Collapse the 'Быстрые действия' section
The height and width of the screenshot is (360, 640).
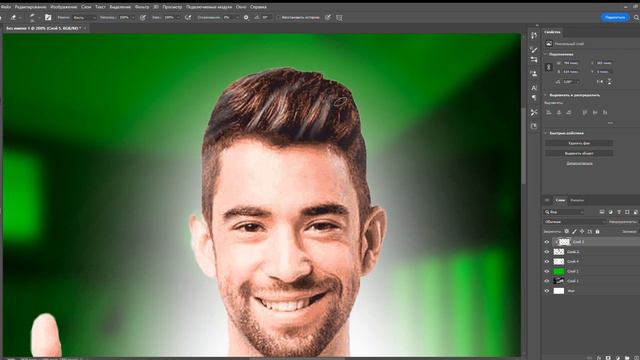click(x=546, y=133)
